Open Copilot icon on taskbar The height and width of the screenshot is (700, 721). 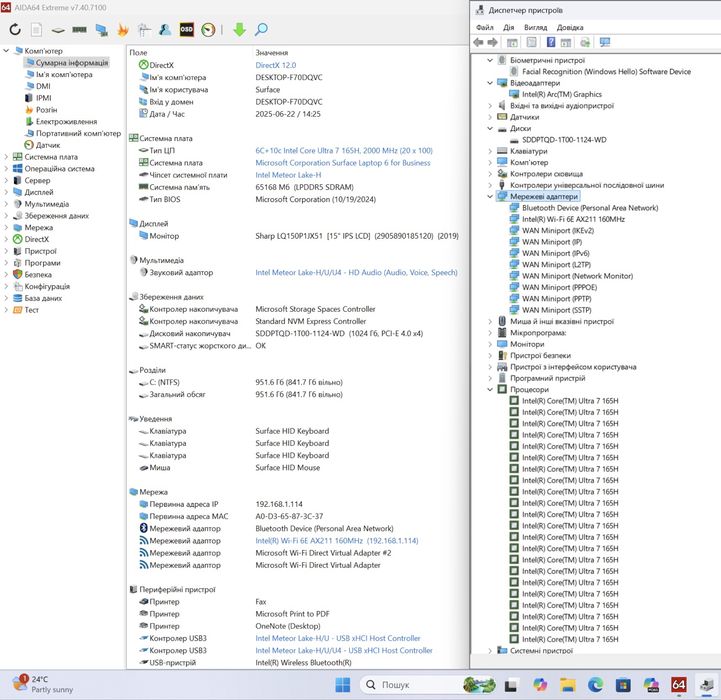[540, 685]
